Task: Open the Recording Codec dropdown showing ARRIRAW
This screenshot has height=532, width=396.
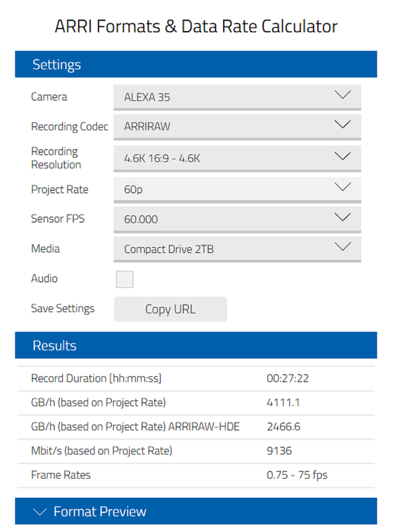Action: [x=237, y=127]
